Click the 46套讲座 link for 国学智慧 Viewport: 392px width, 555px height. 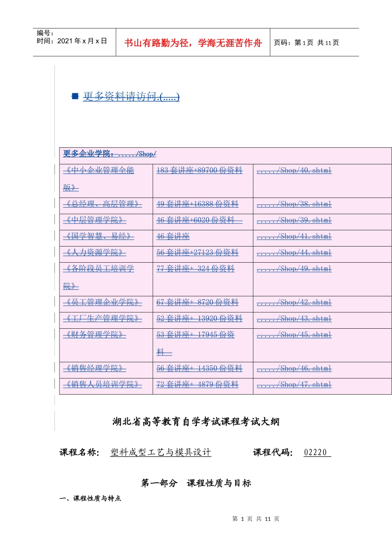coord(173,236)
